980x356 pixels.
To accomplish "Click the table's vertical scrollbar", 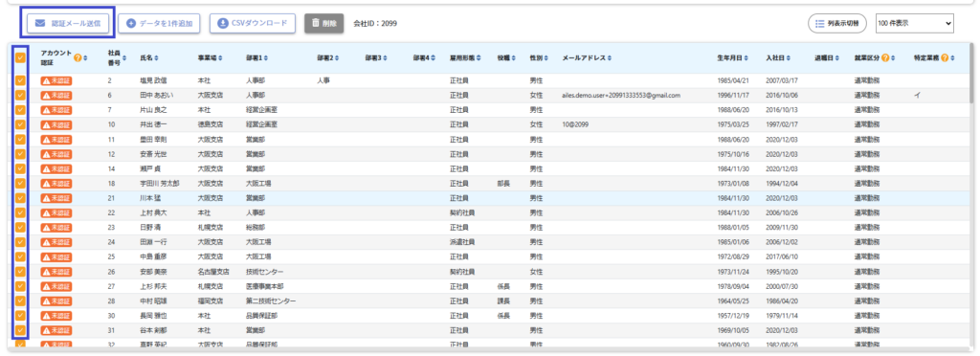I will (x=970, y=73).
